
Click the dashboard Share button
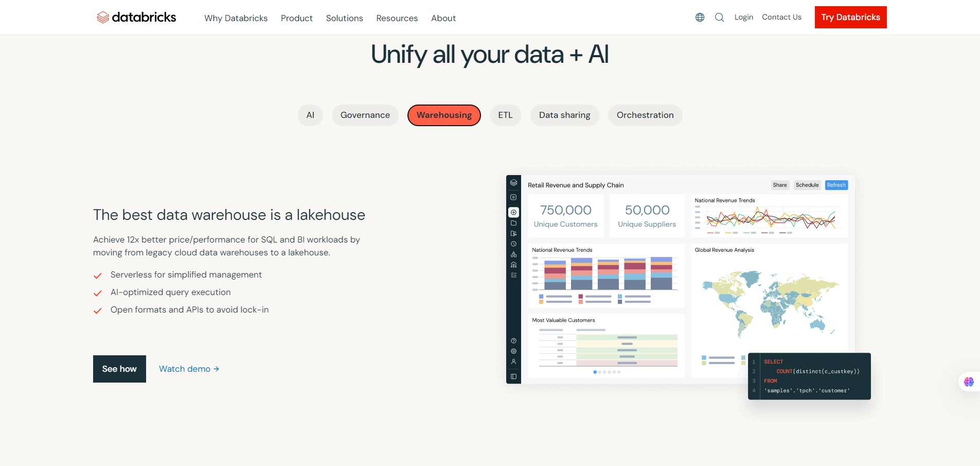780,185
